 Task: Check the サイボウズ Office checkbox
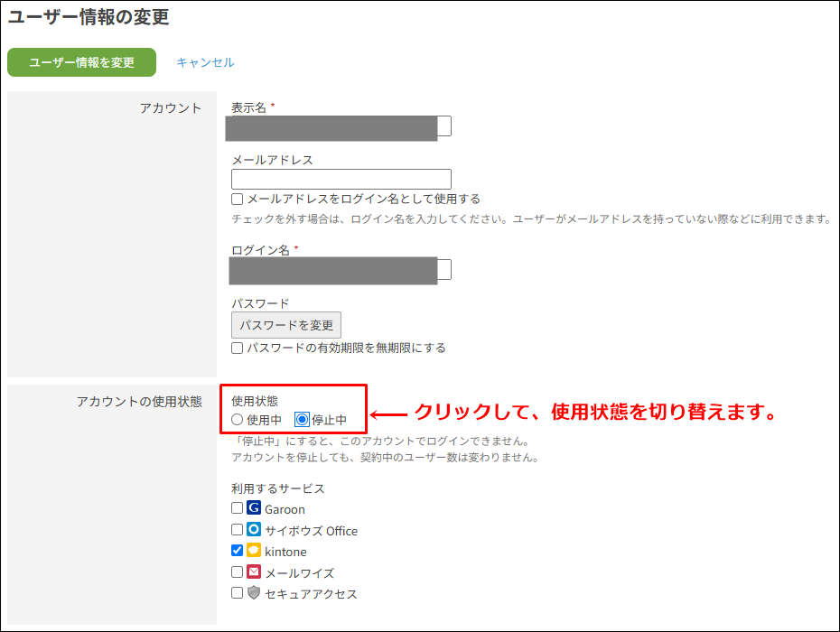238,530
